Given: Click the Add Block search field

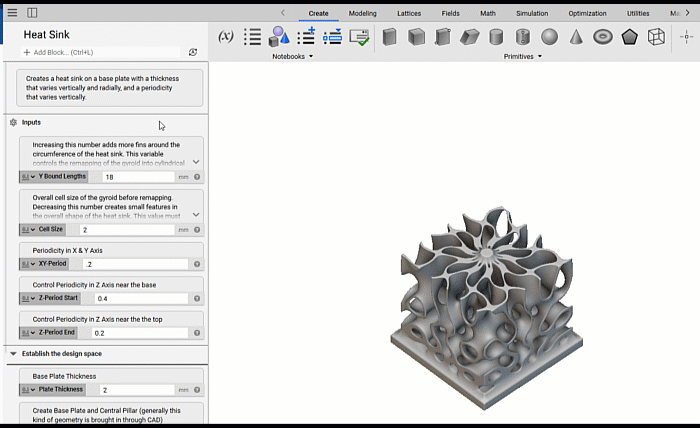Looking at the screenshot, I should click(x=100, y=52).
